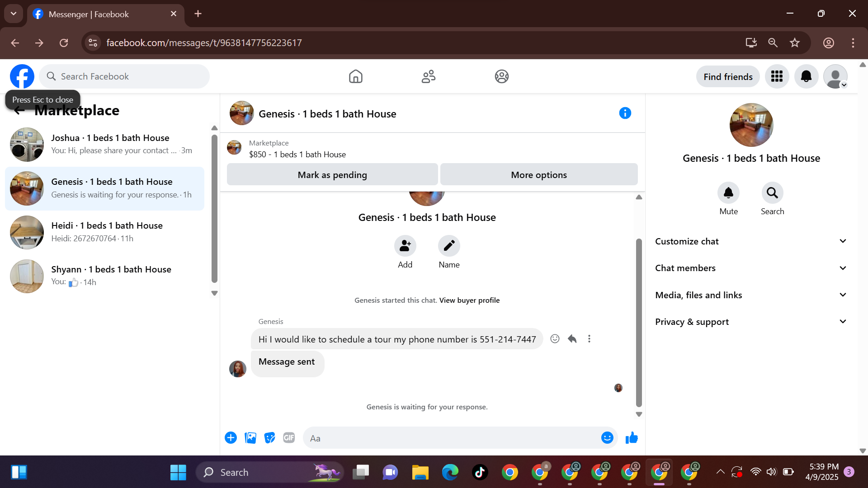Image resolution: width=868 pixels, height=488 pixels.
Task: Reply to Genesis's tour message
Action: point(572,339)
